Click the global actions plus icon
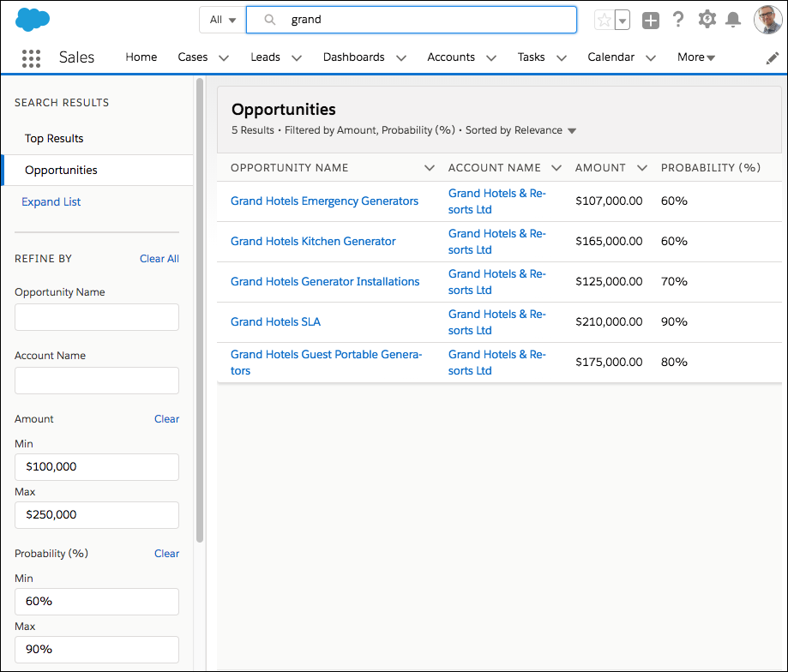This screenshot has width=788, height=672. point(650,21)
